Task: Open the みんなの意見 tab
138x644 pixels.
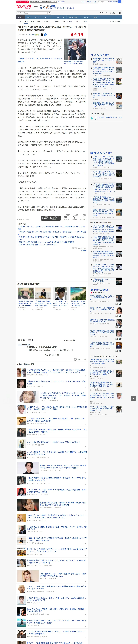Action: 73,17
